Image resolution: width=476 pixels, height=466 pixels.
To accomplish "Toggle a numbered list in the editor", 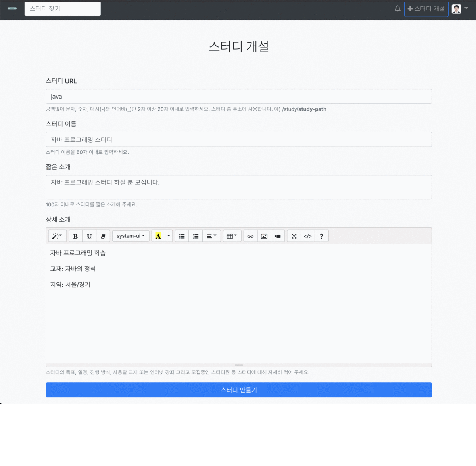I will [196, 236].
